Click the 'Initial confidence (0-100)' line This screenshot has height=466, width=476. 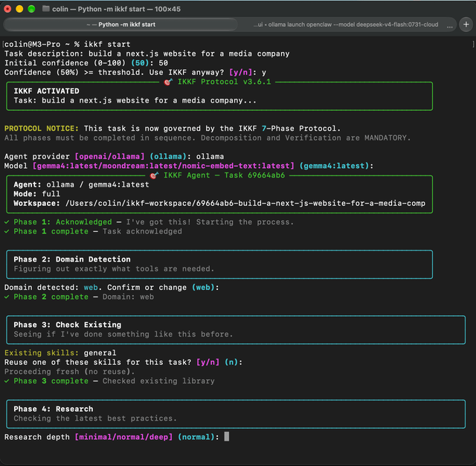(x=86, y=63)
